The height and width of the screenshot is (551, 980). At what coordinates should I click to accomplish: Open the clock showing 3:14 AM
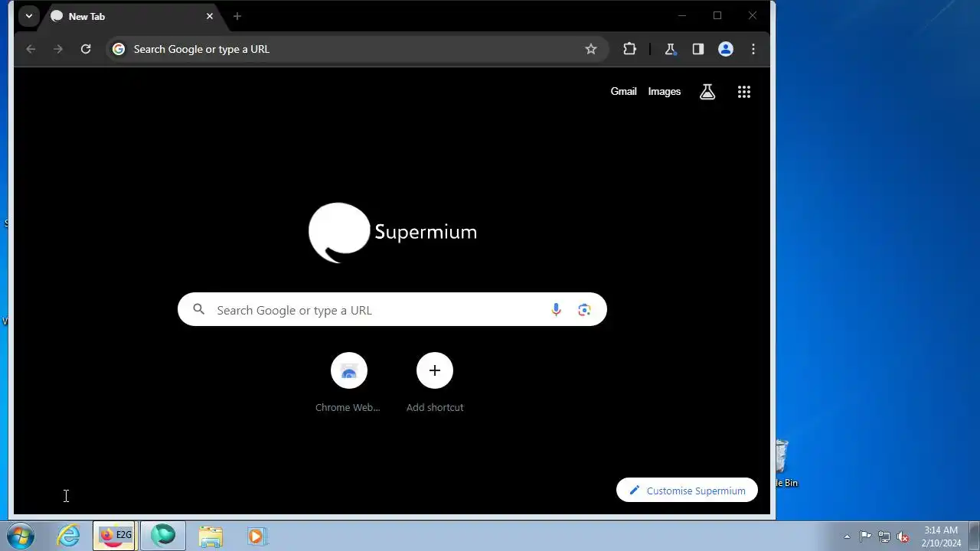[941, 536]
